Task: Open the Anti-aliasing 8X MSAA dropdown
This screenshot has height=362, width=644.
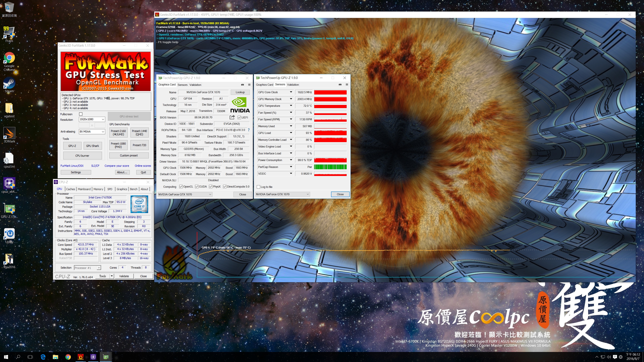Action: click(92, 131)
